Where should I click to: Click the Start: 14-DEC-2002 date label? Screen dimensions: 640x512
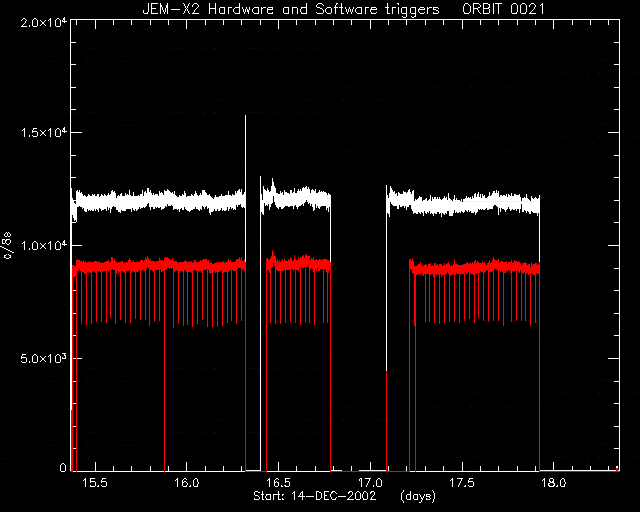pyautogui.click(x=314, y=496)
